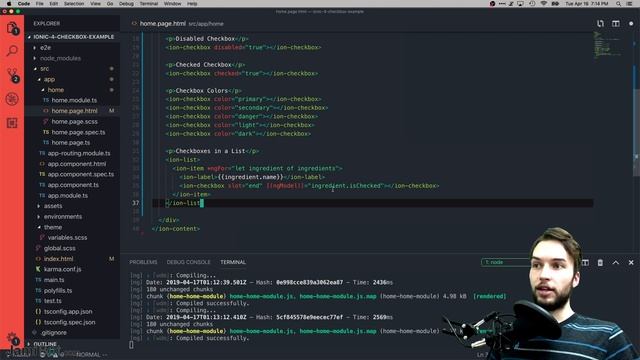Screen dimensions: 640x360
Task: Collapse the app folder
Action: tap(49, 80)
